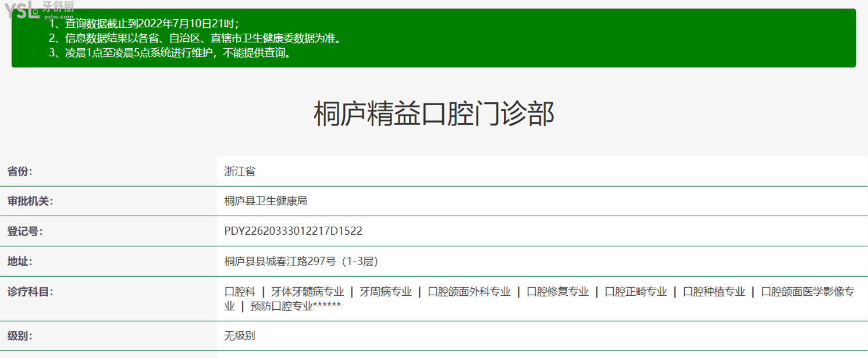Click notice line about 2022年7月10日21时

(x=144, y=24)
